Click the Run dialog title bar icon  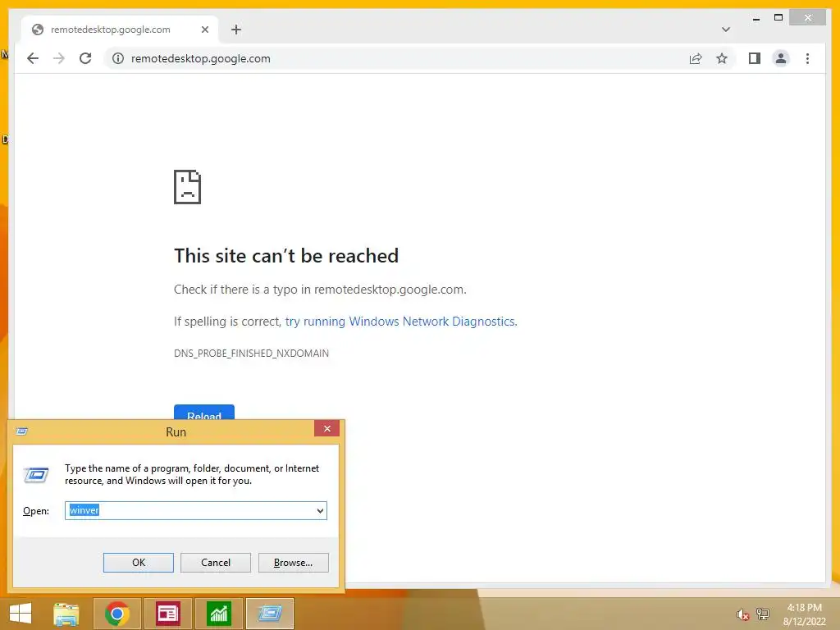(22, 431)
